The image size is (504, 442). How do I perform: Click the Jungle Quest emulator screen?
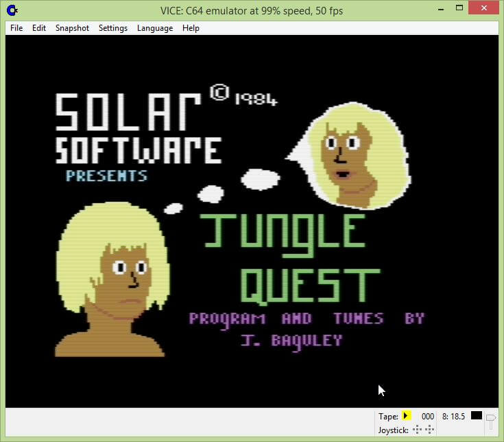(x=252, y=221)
